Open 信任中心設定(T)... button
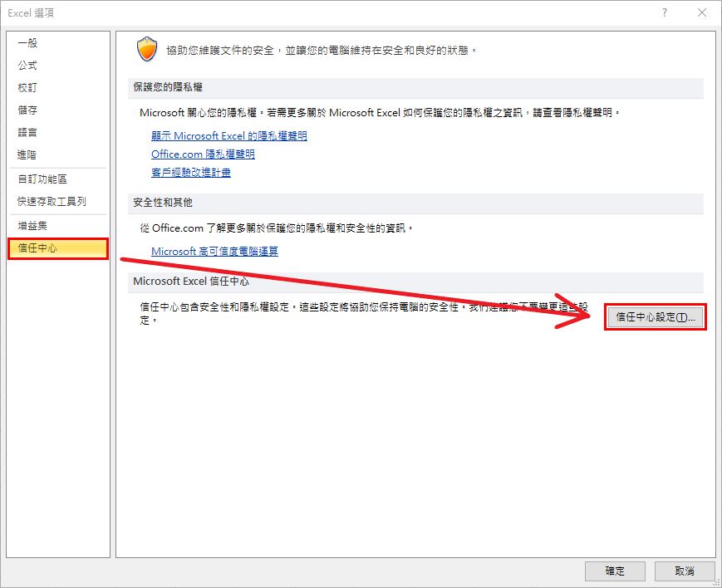The width and height of the screenshot is (722, 588). [656, 317]
